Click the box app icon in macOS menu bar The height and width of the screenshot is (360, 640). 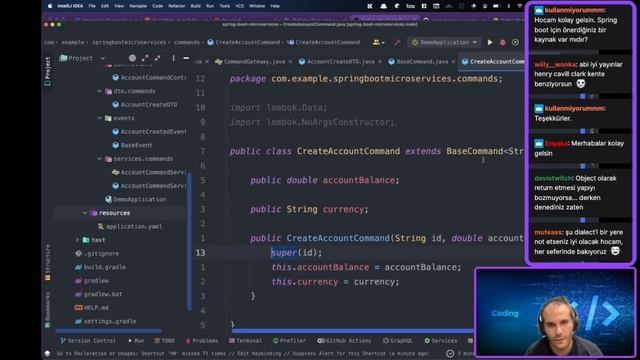[410, 6]
